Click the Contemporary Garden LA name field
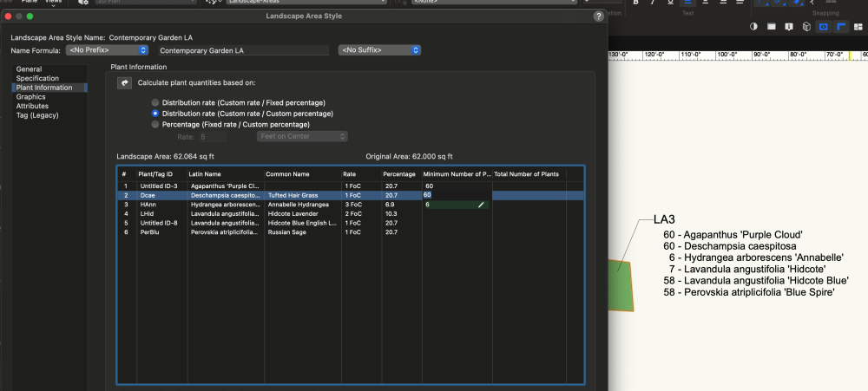Image resolution: width=868 pixels, height=391 pixels. 242,50
